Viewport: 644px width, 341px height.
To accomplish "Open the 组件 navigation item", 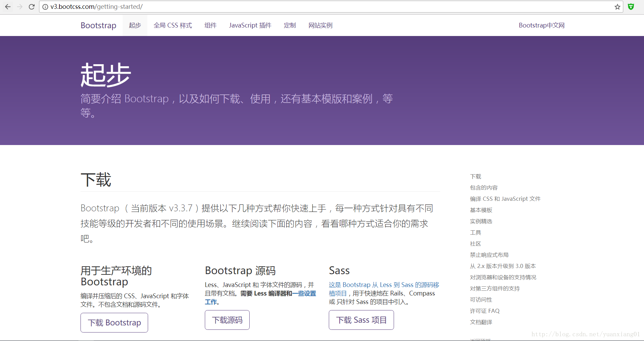I will click(x=211, y=25).
